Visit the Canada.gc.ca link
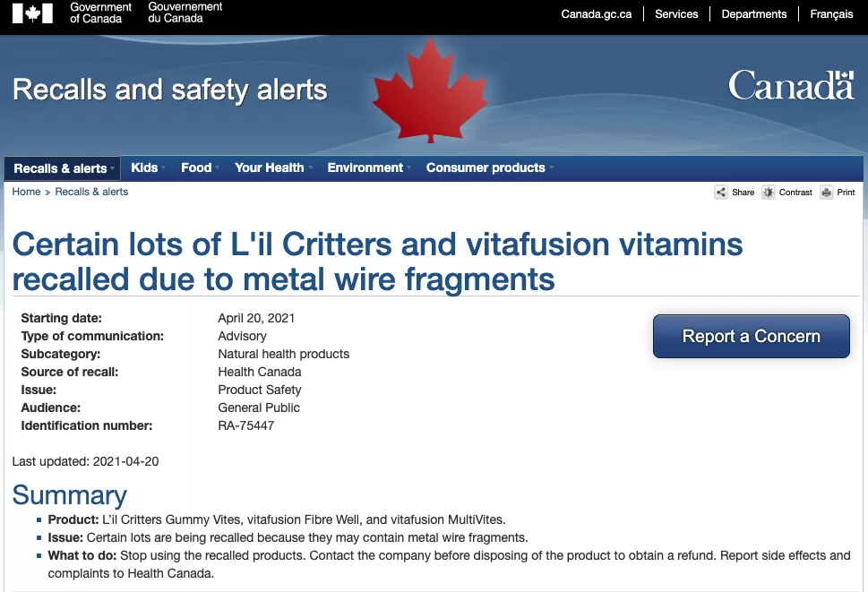 [x=597, y=13]
